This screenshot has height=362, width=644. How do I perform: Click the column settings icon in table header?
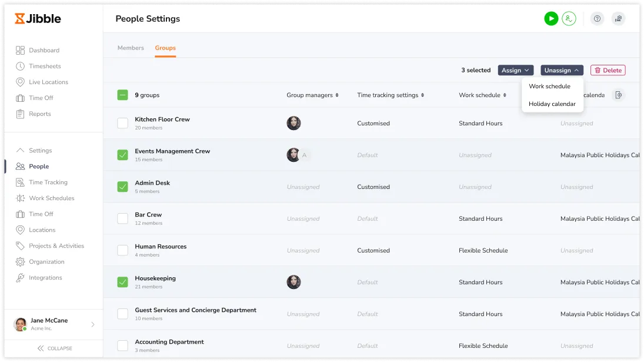click(x=618, y=95)
